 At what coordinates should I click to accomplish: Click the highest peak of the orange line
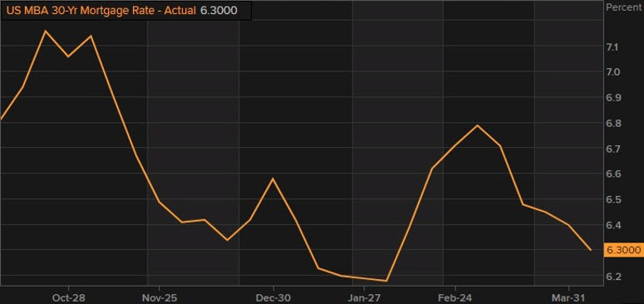point(45,31)
